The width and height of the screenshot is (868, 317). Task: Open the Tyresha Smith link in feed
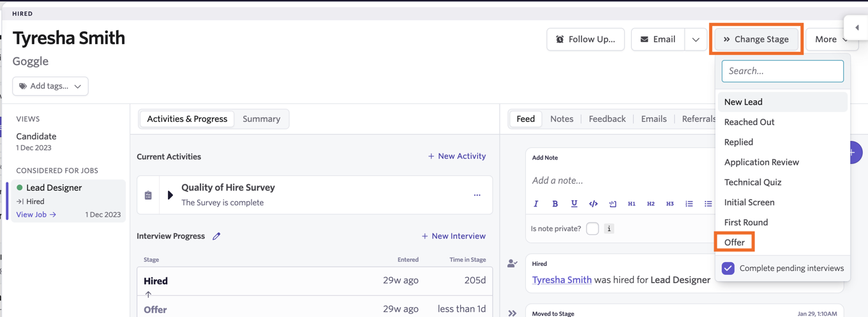click(562, 280)
